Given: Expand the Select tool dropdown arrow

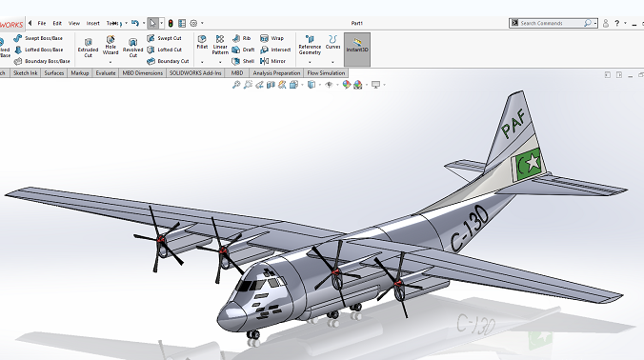Looking at the screenshot, I should (161, 24).
